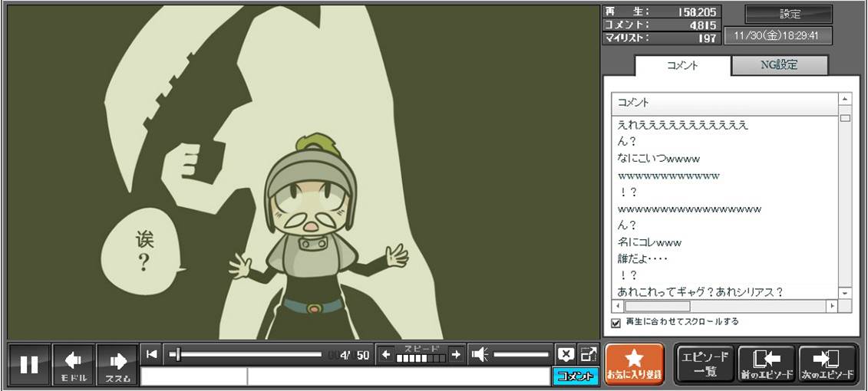Pause the video playback

point(29,364)
